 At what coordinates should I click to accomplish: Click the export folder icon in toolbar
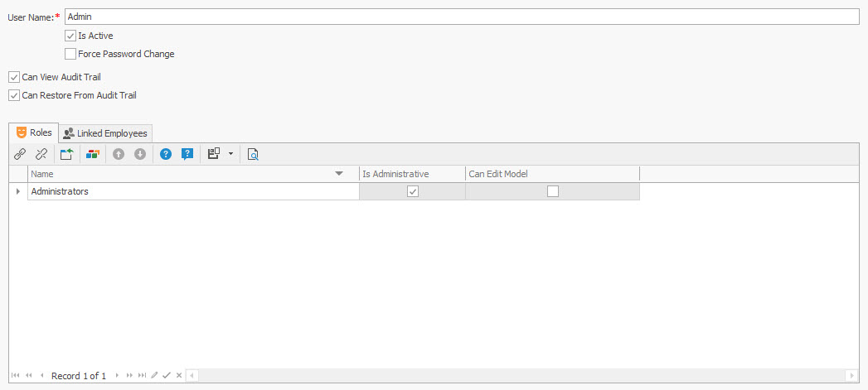[67, 154]
